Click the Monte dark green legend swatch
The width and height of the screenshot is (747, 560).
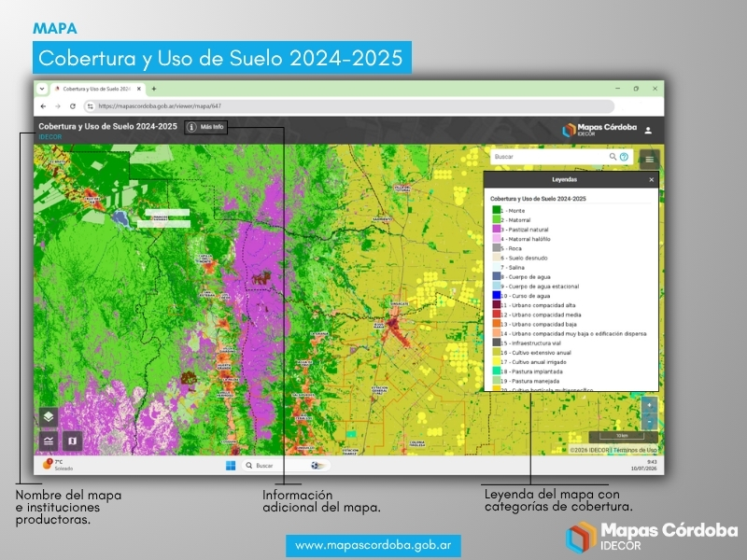tap(497, 210)
